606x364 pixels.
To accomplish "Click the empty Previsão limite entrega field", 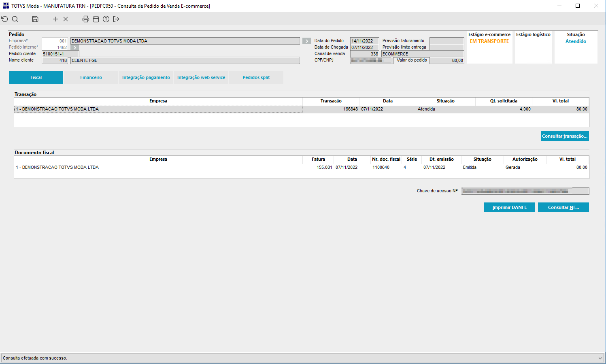I will pyautogui.click(x=447, y=47).
